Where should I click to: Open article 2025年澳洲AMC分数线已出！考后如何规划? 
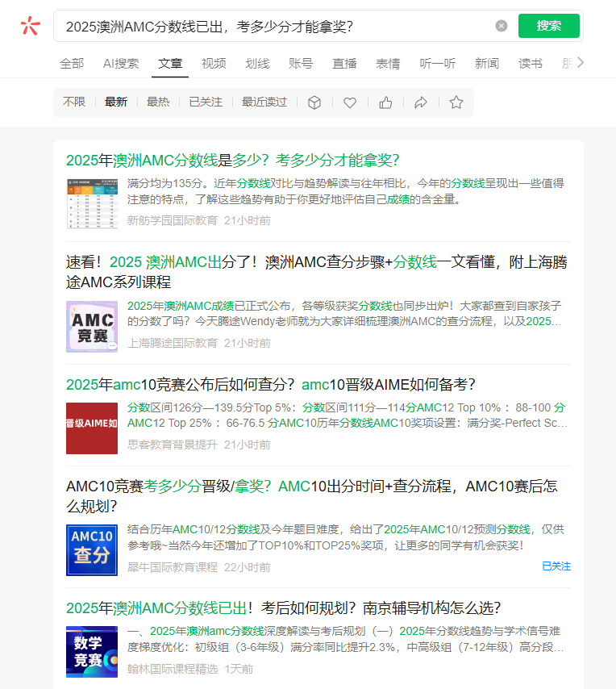pos(283,608)
